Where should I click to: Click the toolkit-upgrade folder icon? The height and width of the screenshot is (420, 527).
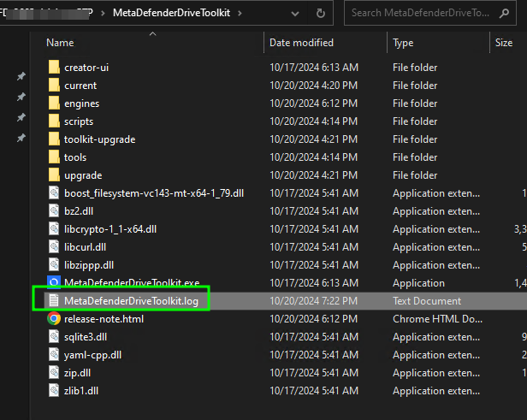54,139
